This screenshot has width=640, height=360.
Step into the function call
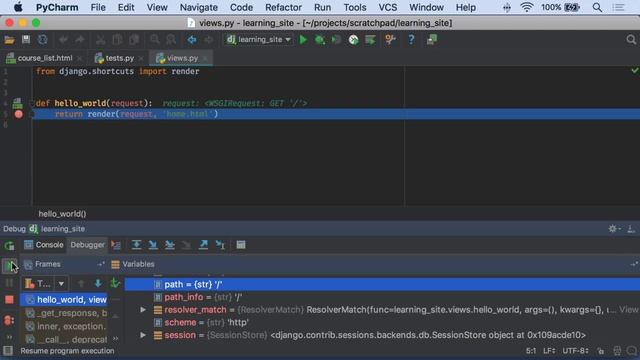tap(153, 245)
